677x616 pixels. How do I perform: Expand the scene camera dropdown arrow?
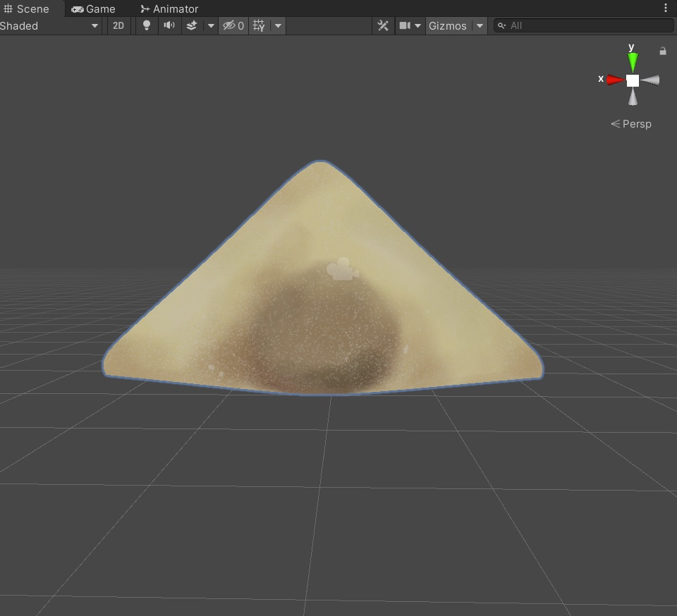[418, 26]
